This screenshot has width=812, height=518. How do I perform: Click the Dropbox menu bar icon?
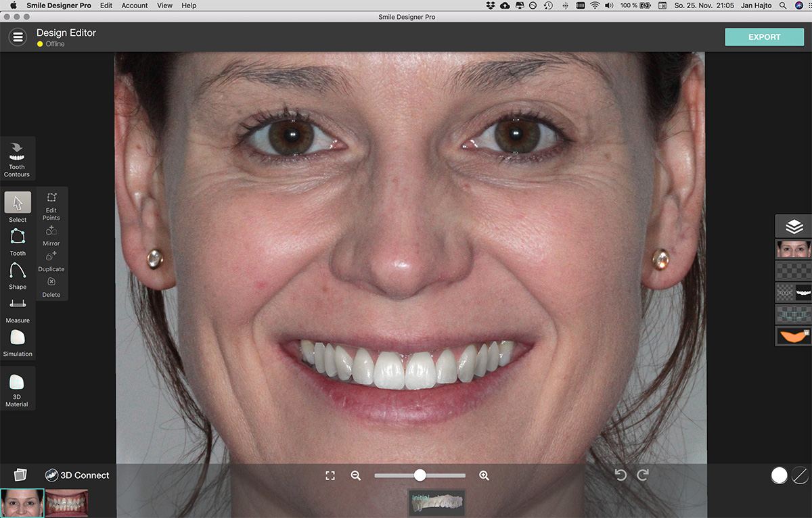click(x=491, y=5)
